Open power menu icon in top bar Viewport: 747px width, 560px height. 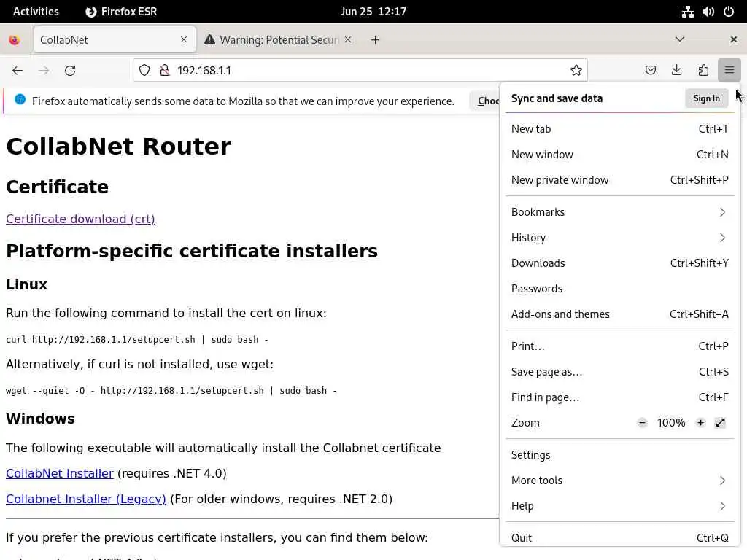click(729, 12)
